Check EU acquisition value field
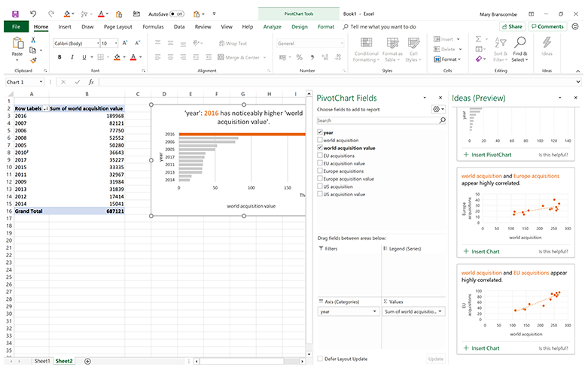Image resolution: width=588 pixels, height=373 pixels. tap(320, 163)
